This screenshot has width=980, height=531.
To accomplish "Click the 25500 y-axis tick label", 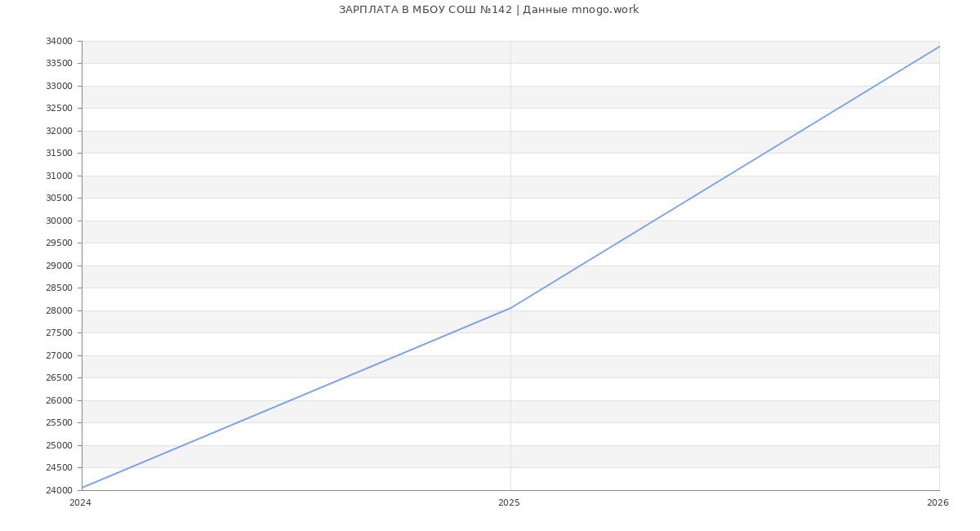I will 59,423.
